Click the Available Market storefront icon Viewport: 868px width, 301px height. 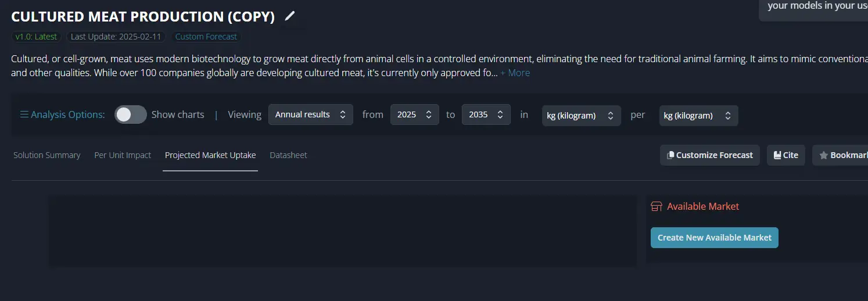coord(657,206)
